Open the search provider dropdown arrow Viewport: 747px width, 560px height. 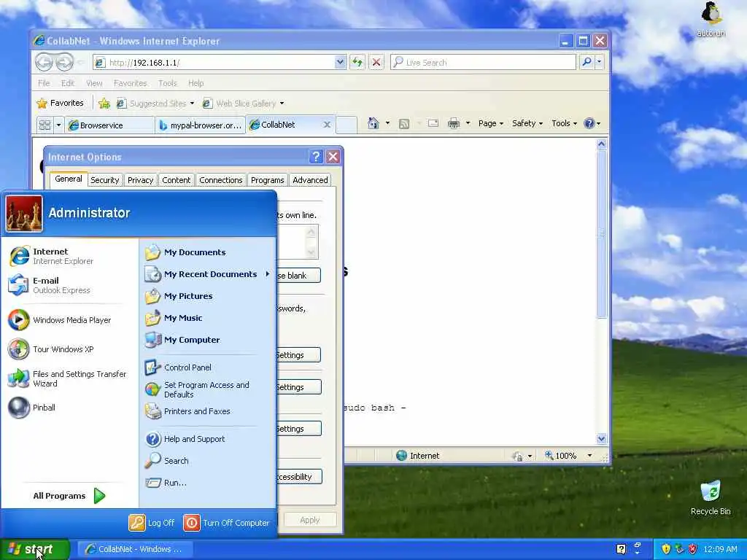click(600, 62)
